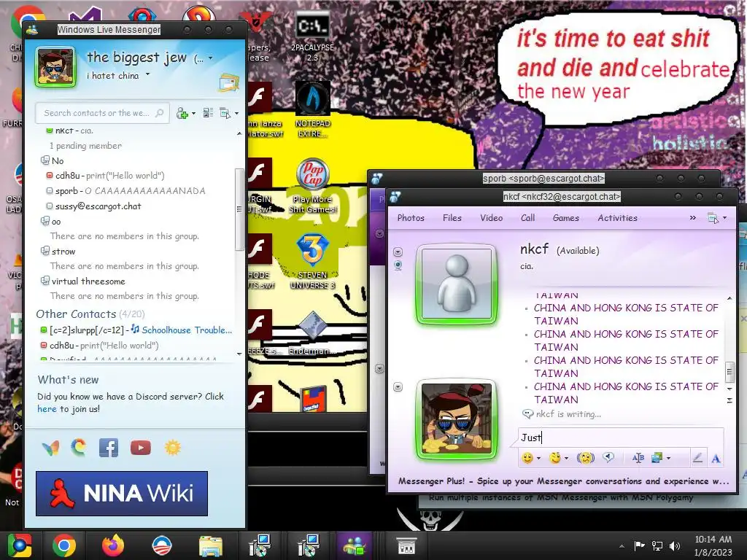
Task: Collapse the No contact group
Action: [44, 160]
